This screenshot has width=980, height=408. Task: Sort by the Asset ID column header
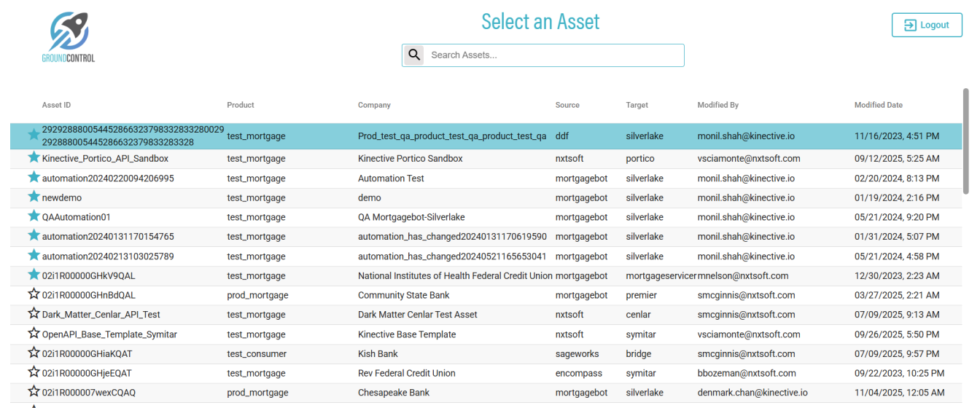click(x=56, y=105)
